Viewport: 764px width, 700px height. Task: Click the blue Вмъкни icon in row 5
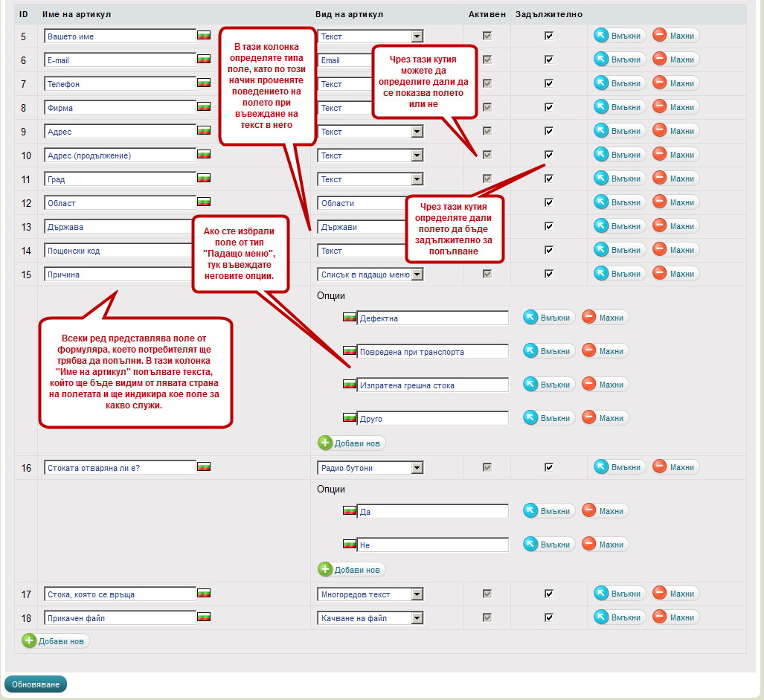click(x=601, y=36)
